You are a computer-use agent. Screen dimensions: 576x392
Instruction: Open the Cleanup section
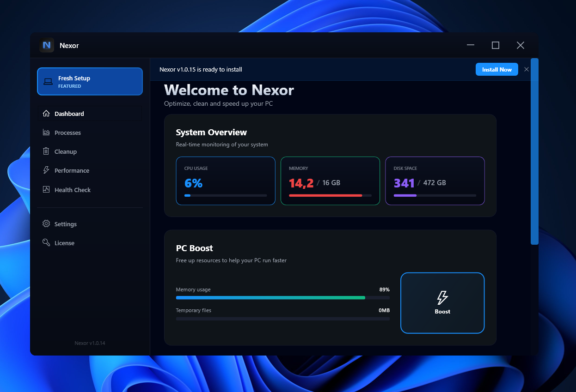(90, 151)
